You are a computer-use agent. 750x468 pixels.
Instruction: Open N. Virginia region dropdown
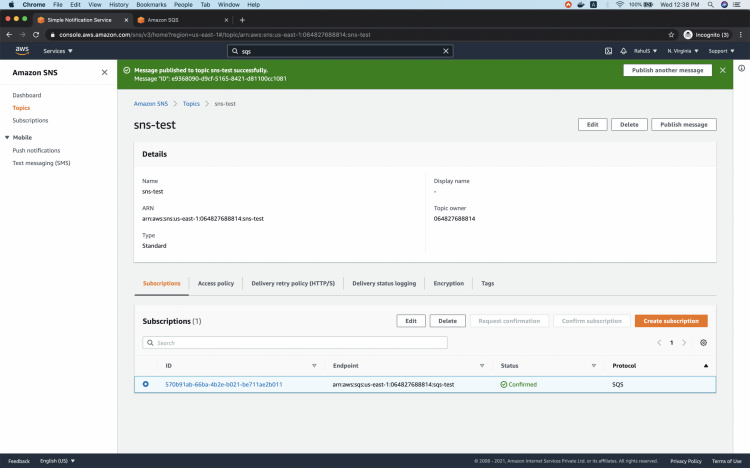point(683,51)
